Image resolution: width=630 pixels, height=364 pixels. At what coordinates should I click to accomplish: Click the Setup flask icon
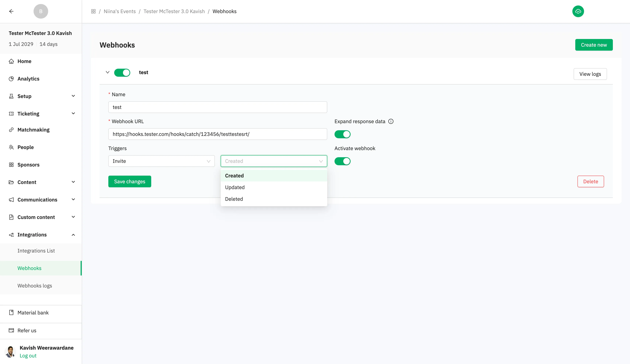click(11, 96)
